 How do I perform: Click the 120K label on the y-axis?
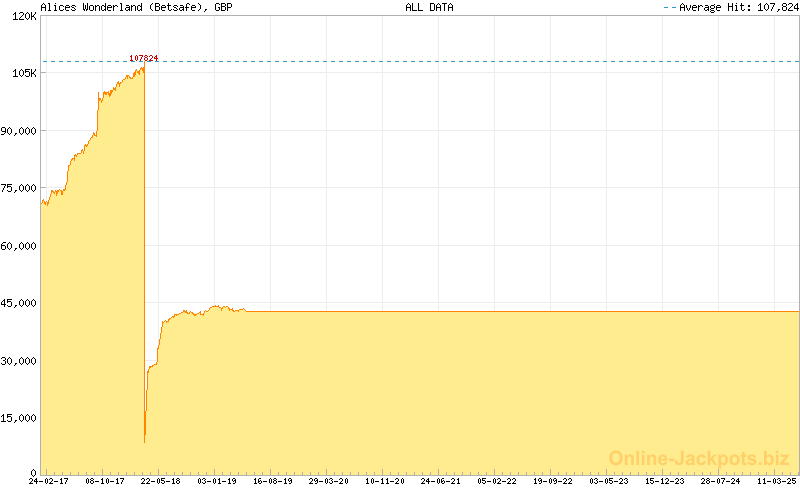[22, 16]
